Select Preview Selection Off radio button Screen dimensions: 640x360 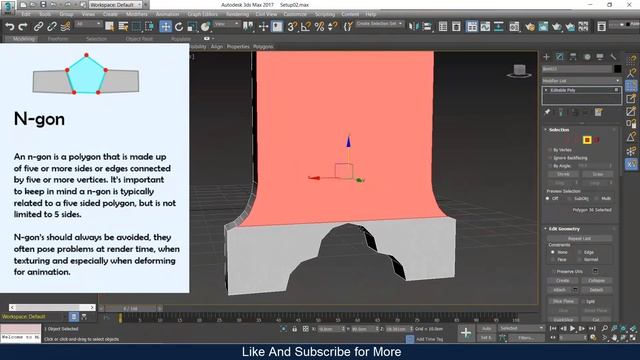(x=548, y=198)
